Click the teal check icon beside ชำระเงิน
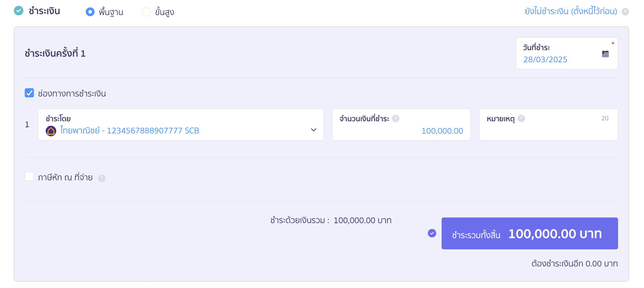Screen dimensions: 644x288 [x=19, y=11]
